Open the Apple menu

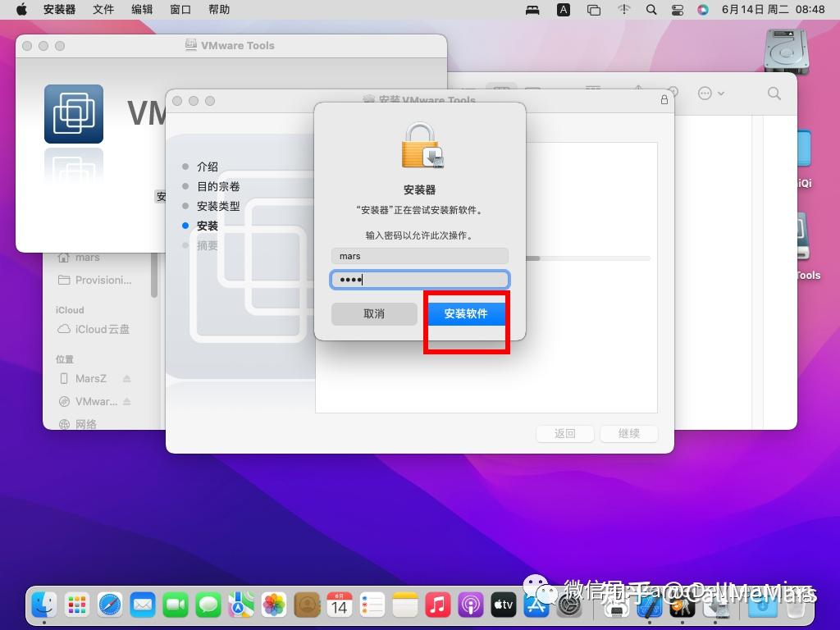tap(21, 10)
